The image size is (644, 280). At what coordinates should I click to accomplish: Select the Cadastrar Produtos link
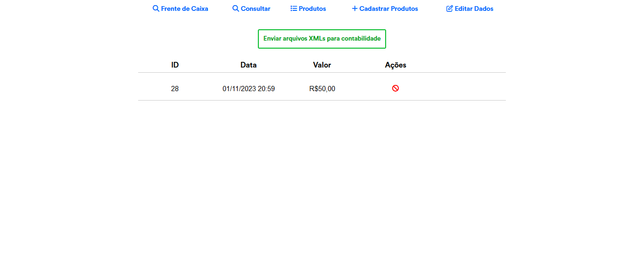(x=388, y=8)
